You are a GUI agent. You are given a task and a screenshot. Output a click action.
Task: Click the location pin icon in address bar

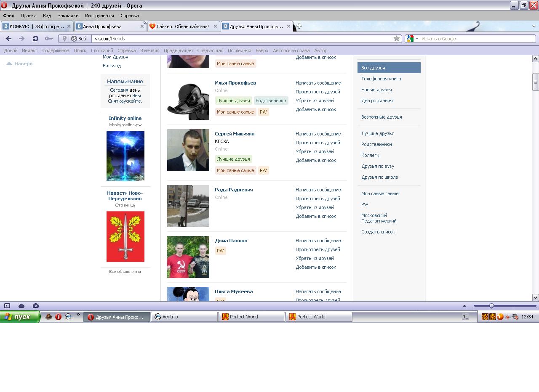[x=64, y=39]
